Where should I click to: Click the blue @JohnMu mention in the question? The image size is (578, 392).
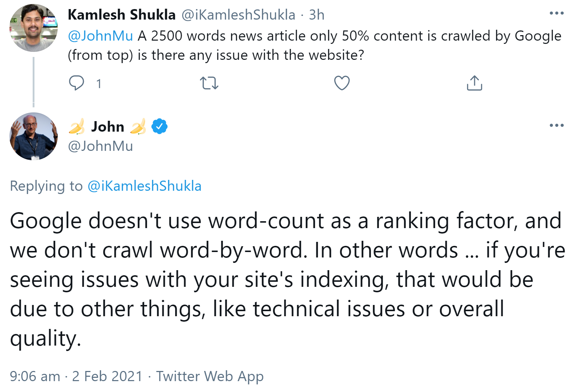point(101,36)
